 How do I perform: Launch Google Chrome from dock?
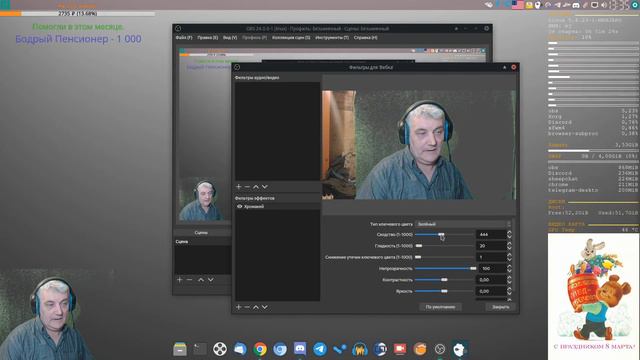(x=260, y=349)
